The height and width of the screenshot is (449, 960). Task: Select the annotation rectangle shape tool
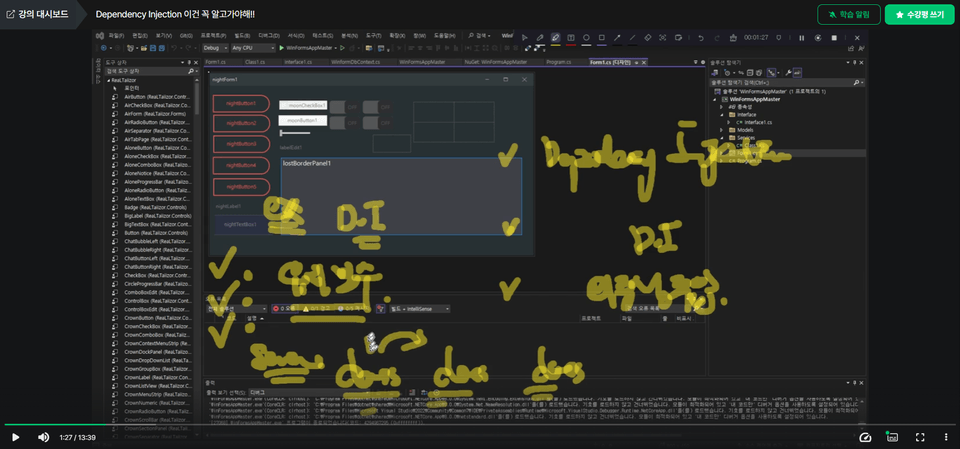tap(601, 37)
